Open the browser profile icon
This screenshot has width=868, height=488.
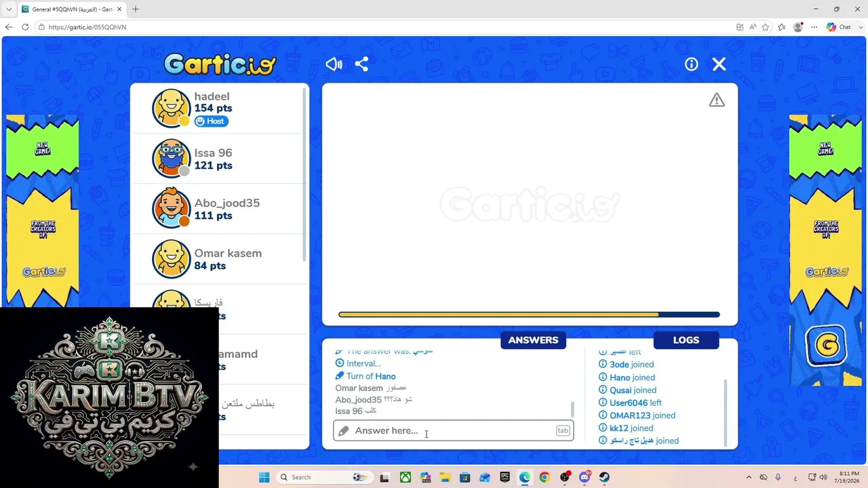[x=798, y=27]
